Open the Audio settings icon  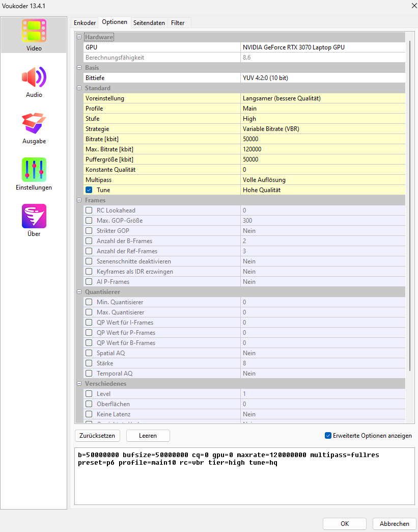point(34,77)
